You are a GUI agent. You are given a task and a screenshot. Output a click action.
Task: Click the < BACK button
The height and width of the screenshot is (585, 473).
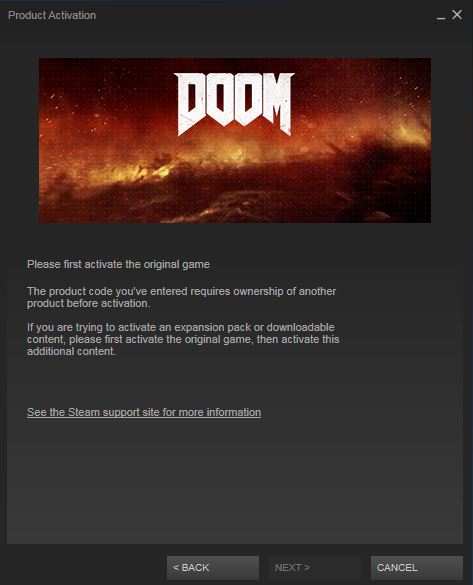[x=213, y=568]
